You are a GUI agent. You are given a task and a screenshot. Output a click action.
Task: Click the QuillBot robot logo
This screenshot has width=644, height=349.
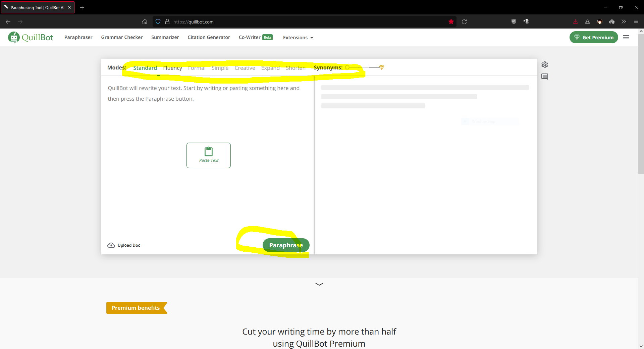[14, 37]
